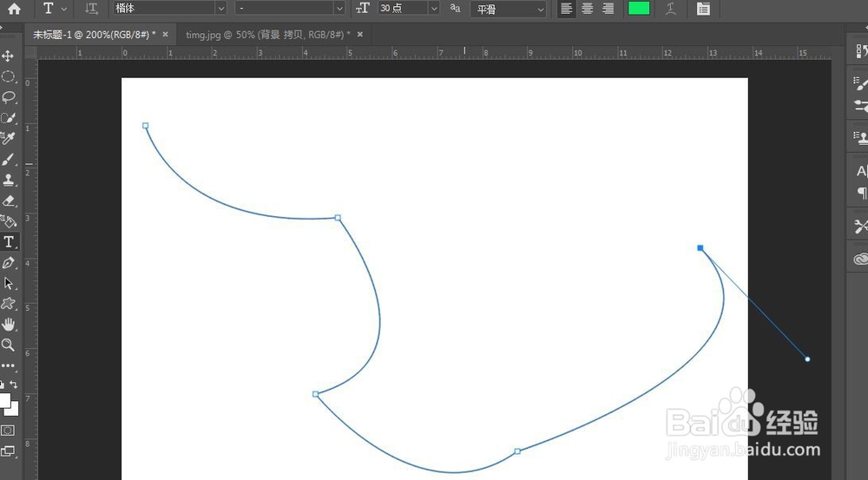Select the Move tool
The width and height of the screenshot is (868, 480).
9,56
